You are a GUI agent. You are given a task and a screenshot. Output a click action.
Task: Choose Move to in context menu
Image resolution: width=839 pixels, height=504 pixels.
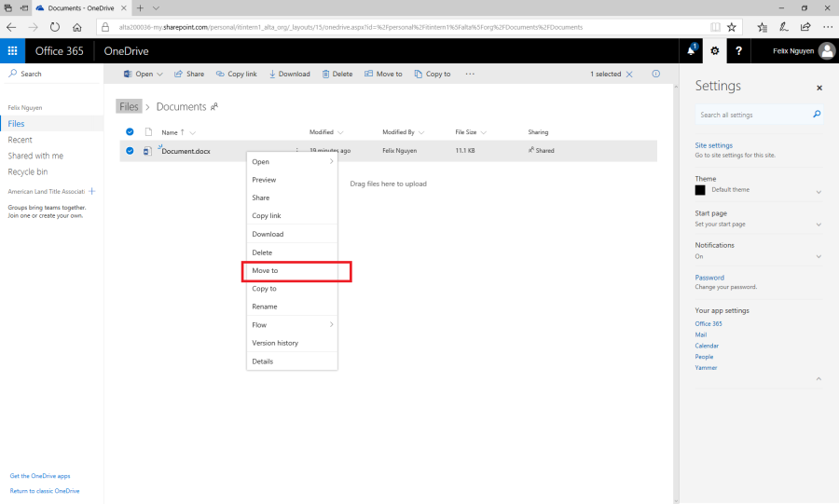tap(292, 270)
